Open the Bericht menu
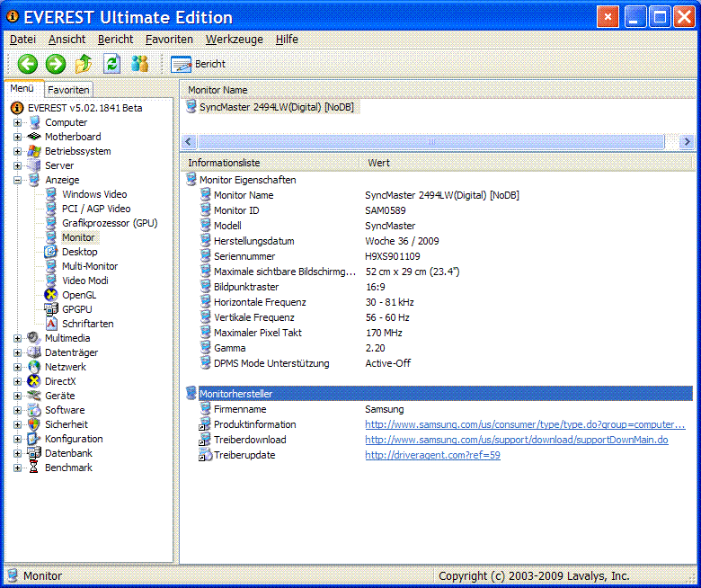 tap(115, 40)
